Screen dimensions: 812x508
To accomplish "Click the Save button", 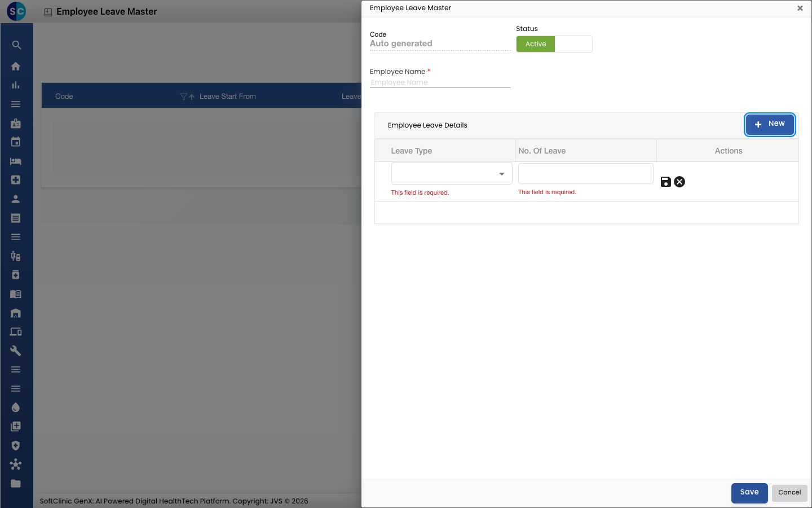I will pos(749,493).
